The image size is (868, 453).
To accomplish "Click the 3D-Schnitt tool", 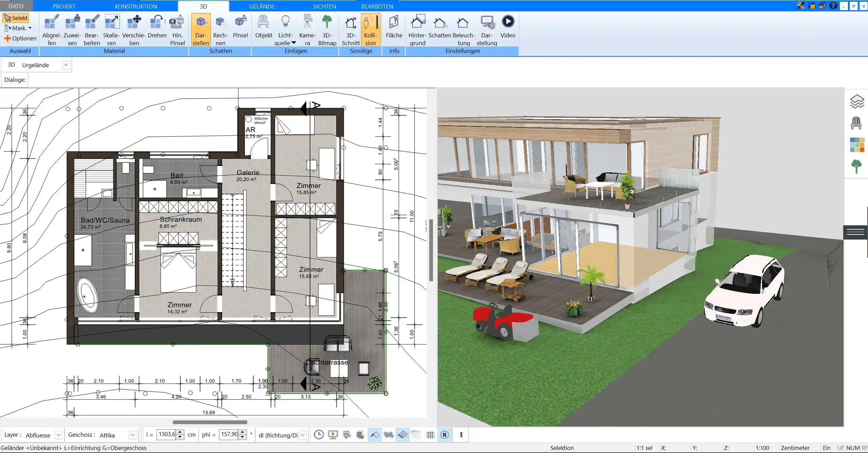I will 350,30.
